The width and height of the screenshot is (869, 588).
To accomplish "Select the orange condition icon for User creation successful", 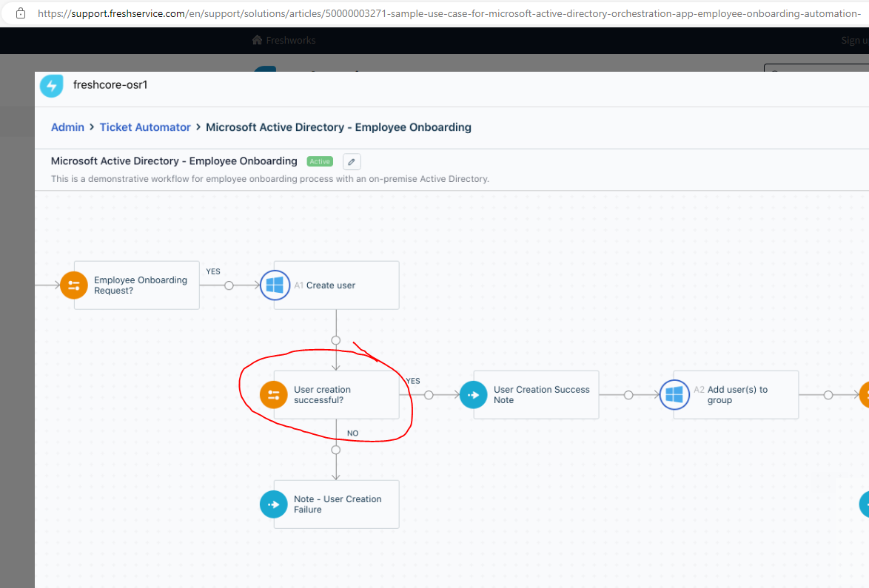I will click(x=274, y=395).
